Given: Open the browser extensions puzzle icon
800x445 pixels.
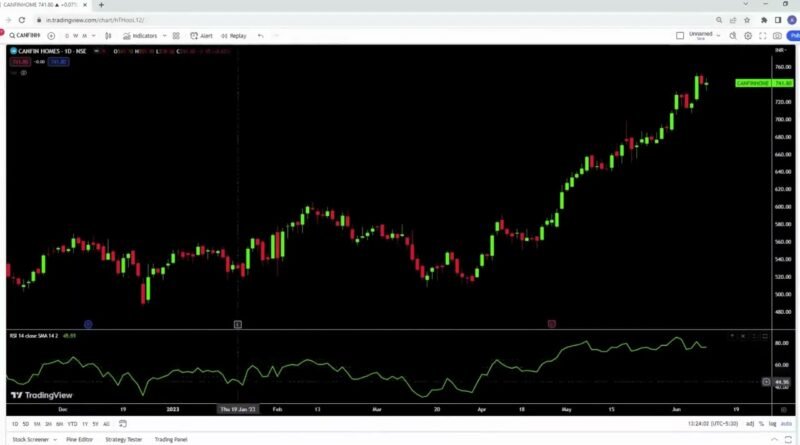Looking at the screenshot, I should pyautogui.click(x=764, y=20).
